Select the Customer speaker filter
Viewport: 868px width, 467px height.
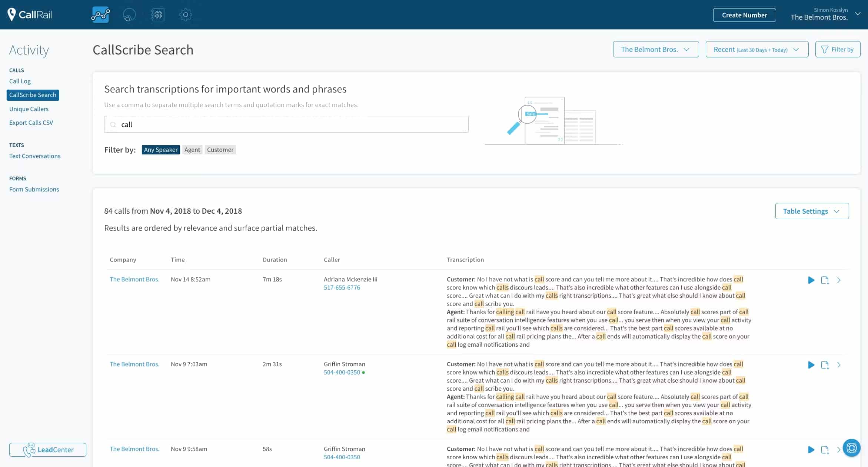coord(220,150)
